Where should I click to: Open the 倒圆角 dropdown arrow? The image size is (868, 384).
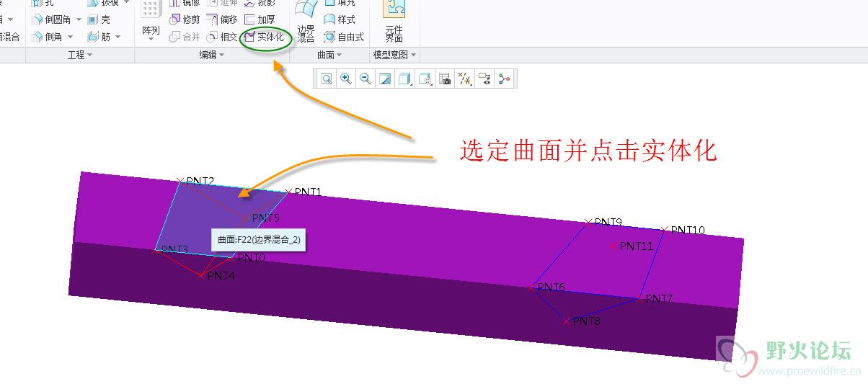79,19
